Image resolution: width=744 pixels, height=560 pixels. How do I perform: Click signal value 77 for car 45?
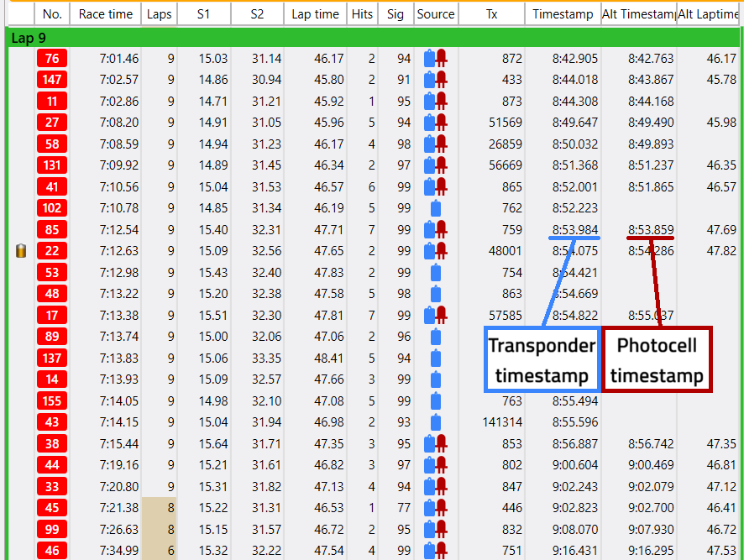click(x=404, y=508)
